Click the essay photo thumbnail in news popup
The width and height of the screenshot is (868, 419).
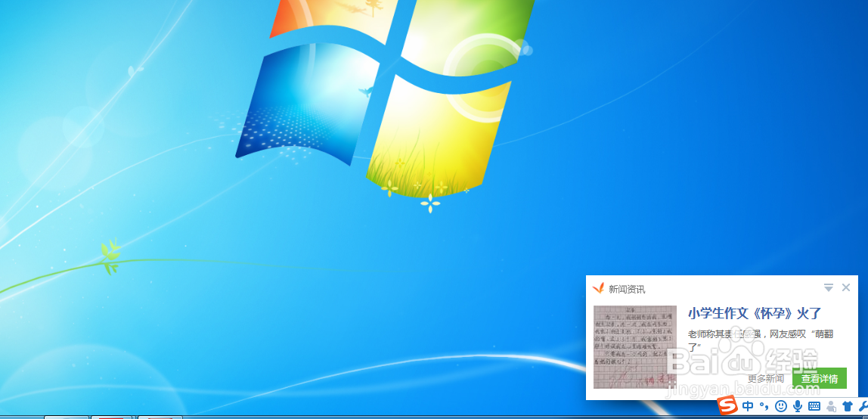pos(635,346)
